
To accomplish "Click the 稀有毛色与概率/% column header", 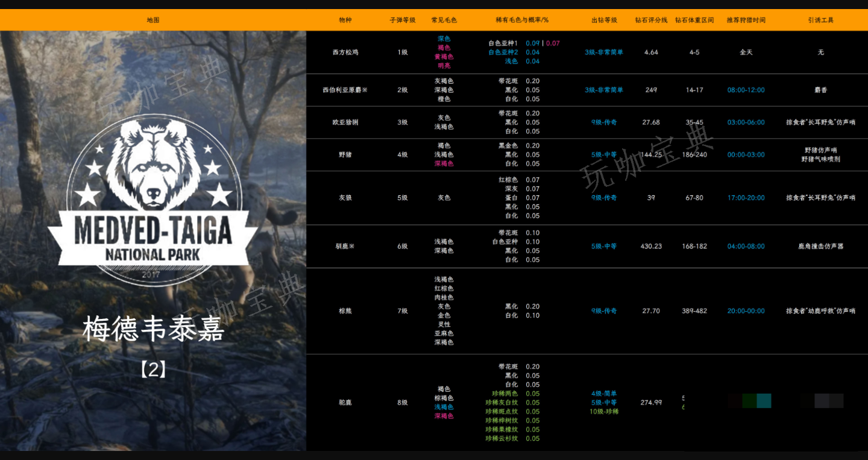I will pyautogui.click(x=522, y=20).
